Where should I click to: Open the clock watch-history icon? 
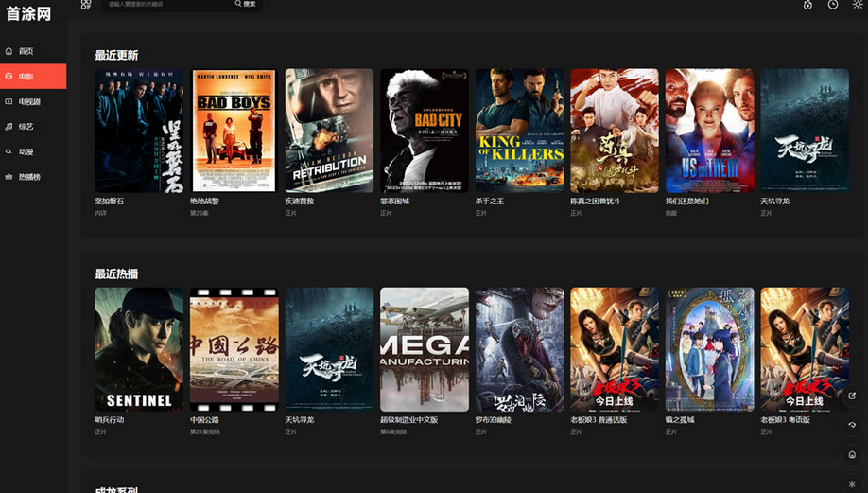click(833, 5)
